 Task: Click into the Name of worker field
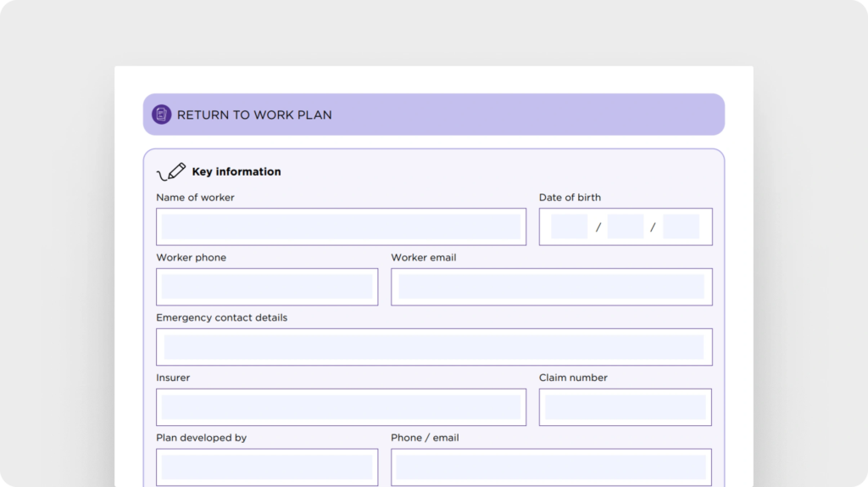click(341, 227)
